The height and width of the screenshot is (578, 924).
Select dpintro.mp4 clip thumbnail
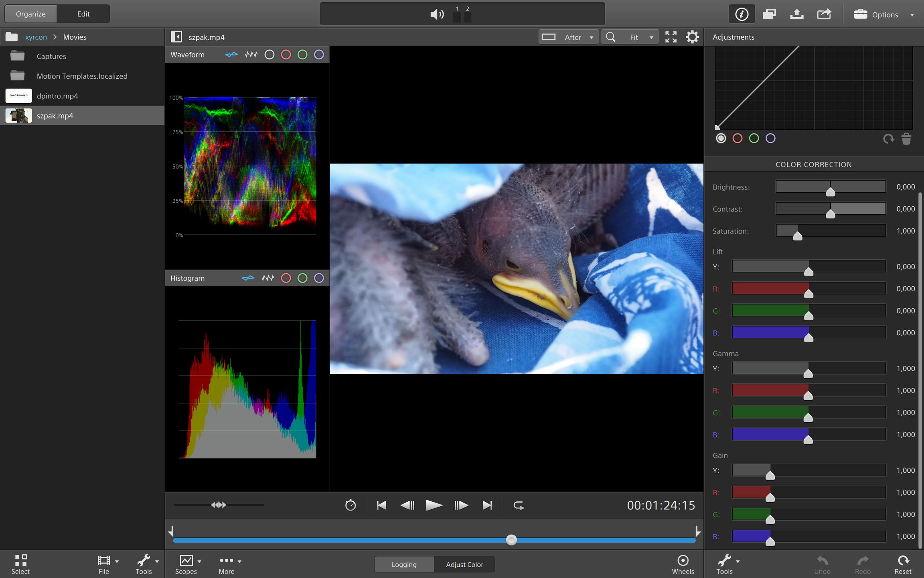tap(18, 96)
